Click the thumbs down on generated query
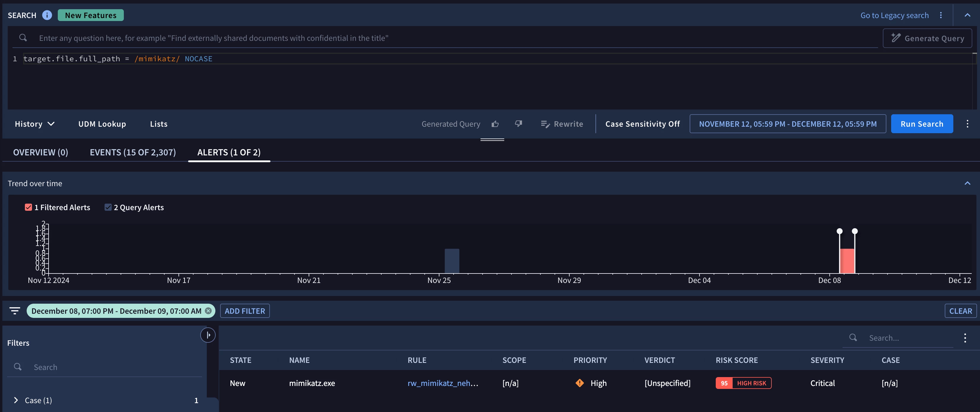Viewport: 980px width, 412px height. click(x=518, y=124)
